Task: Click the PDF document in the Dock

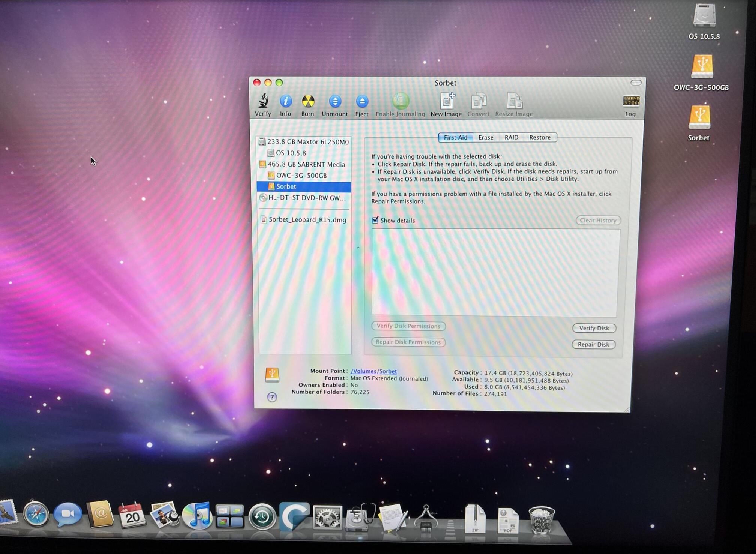Action: [508, 521]
